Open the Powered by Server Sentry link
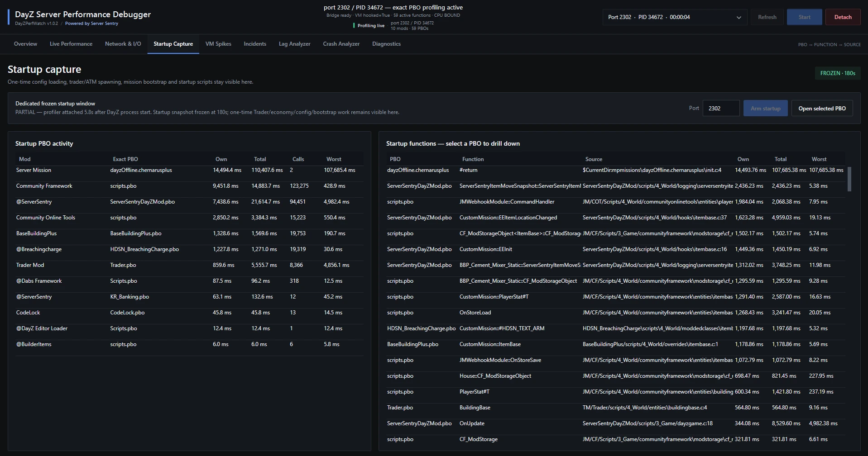This screenshot has height=456, width=868. tap(91, 24)
